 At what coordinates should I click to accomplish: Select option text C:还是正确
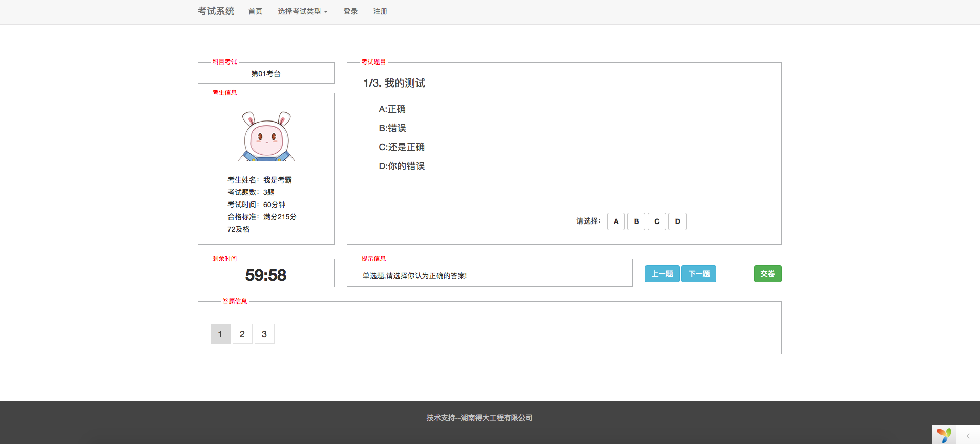point(402,147)
